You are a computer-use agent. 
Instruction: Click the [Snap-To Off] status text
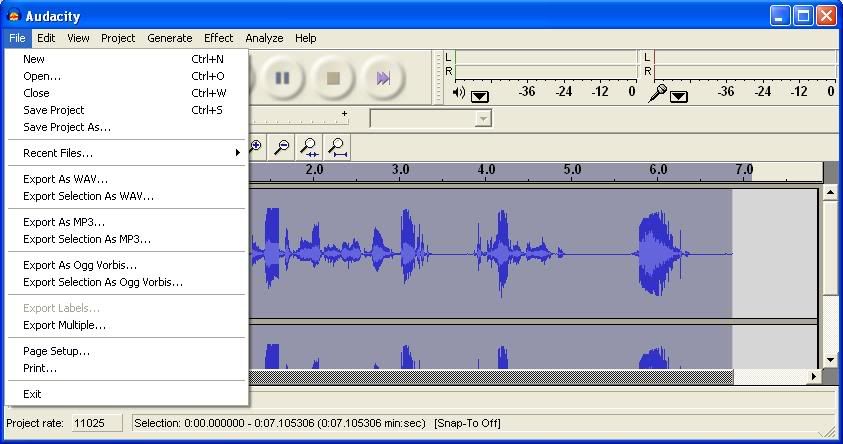(x=467, y=424)
